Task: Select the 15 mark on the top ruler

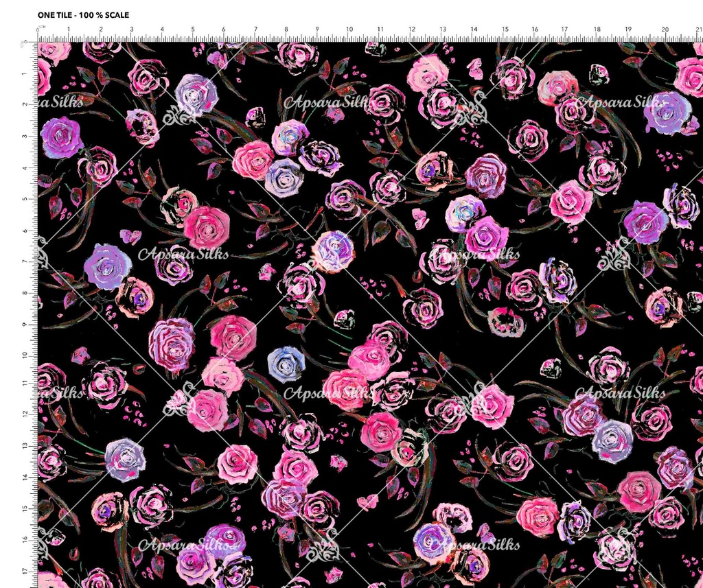Action: [505, 30]
